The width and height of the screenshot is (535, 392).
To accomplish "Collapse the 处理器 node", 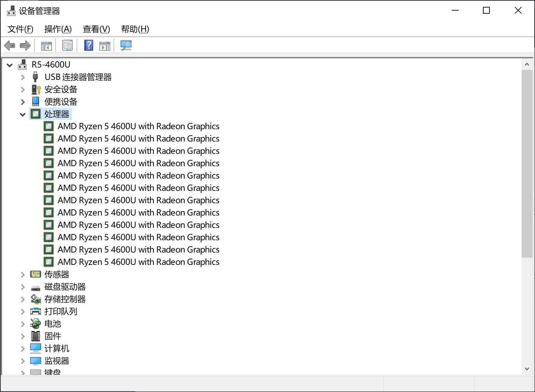I will click(23, 114).
